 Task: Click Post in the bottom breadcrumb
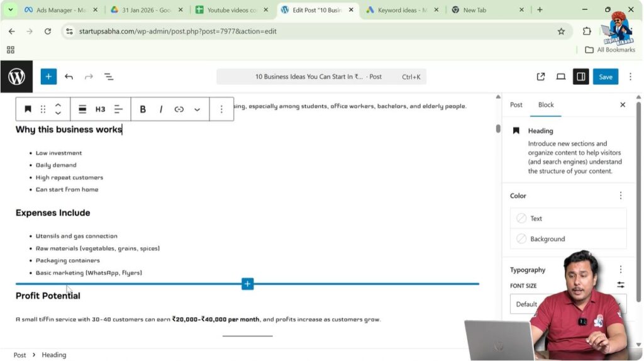[20, 355]
